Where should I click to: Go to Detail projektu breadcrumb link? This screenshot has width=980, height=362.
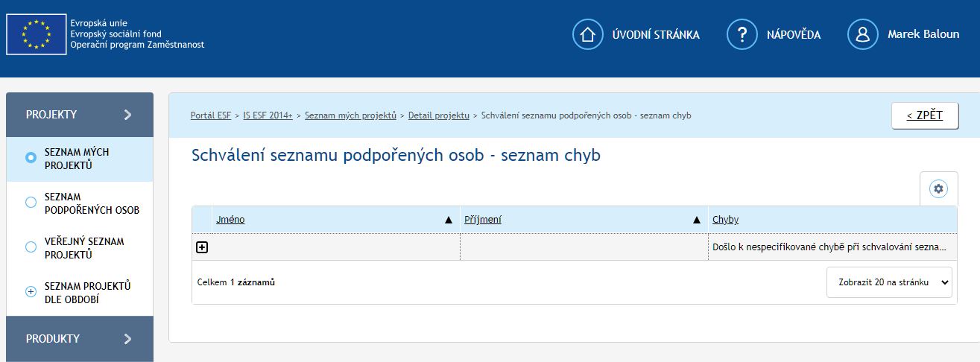pyautogui.click(x=438, y=115)
